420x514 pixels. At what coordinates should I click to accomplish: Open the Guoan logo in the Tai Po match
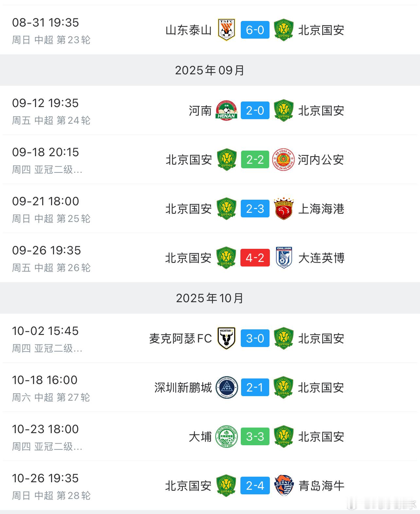coord(284,437)
